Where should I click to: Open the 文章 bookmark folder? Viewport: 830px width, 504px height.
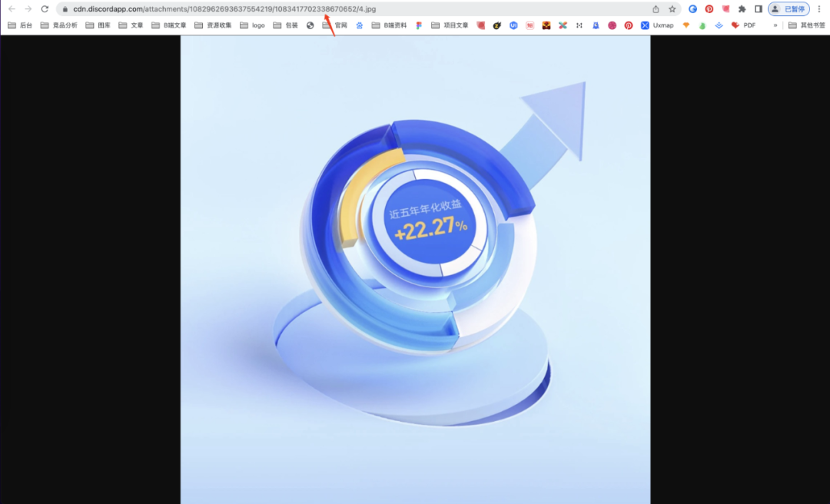click(131, 25)
